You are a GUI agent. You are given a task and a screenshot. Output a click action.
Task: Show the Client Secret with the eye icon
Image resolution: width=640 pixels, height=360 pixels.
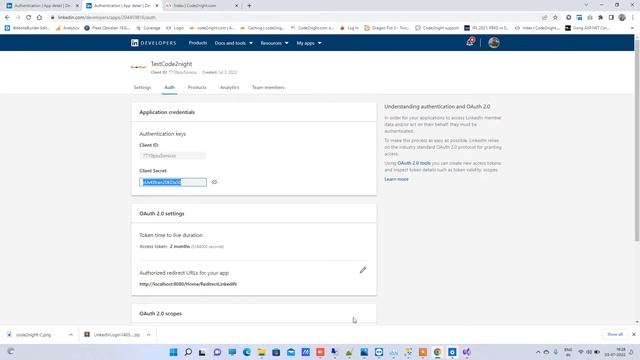pyautogui.click(x=214, y=182)
